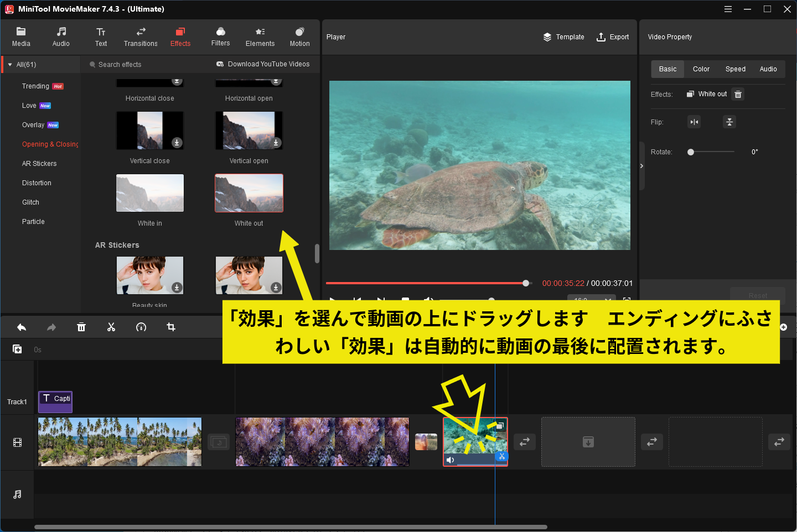The width and height of the screenshot is (797, 532).
Task: Select the AR Stickers category
Action: pos(39,164)
